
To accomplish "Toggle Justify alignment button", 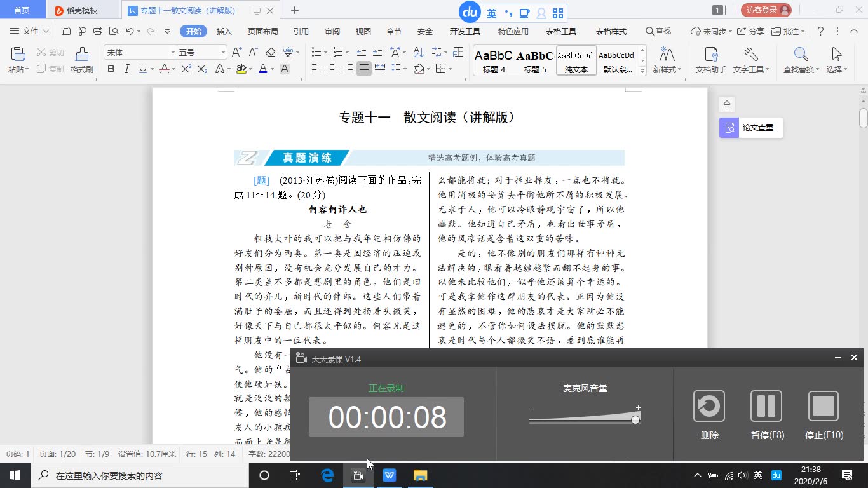I will click(363, 69).
